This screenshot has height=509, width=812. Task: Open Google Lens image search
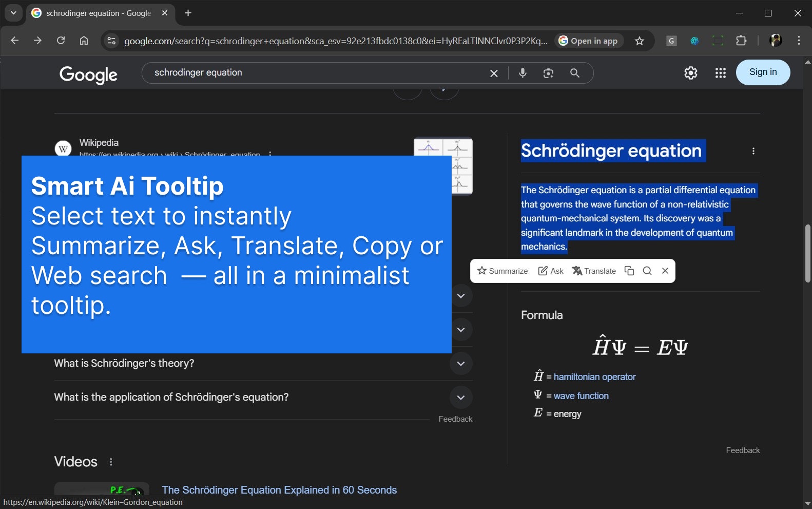(548, 73)
